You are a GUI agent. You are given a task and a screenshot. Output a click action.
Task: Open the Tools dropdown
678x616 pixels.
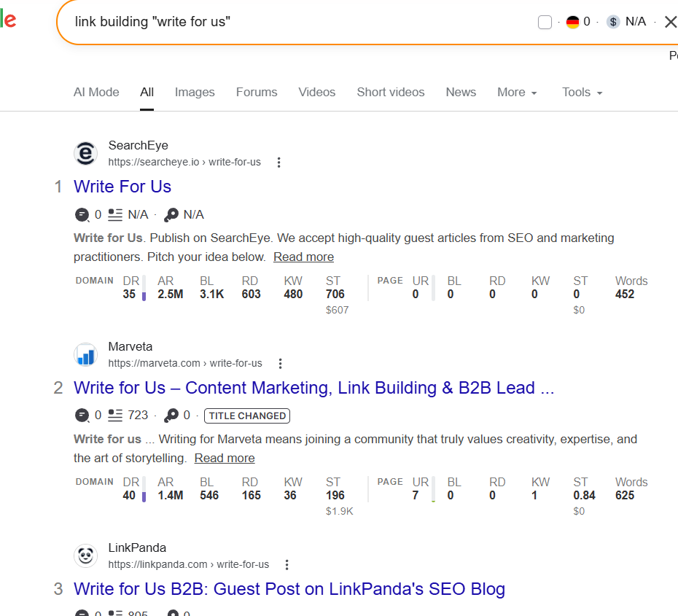click(582, 92)
